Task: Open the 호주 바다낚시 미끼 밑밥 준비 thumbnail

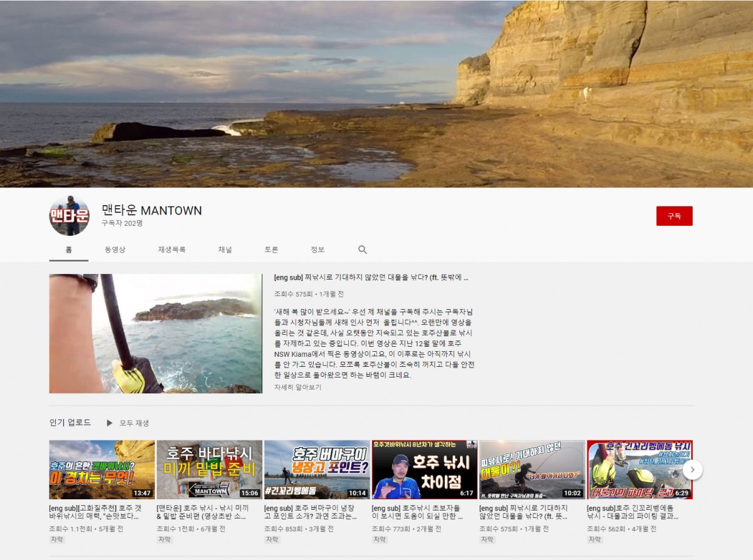Action: click(209, 469)
